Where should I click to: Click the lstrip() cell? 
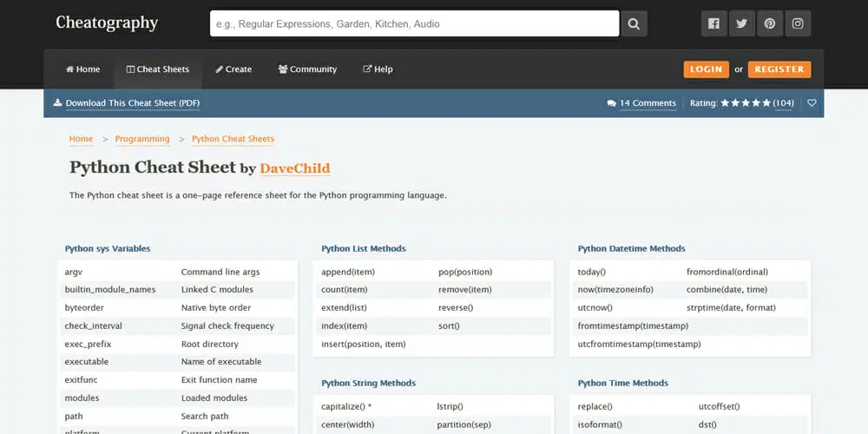[x=450, y=406]
